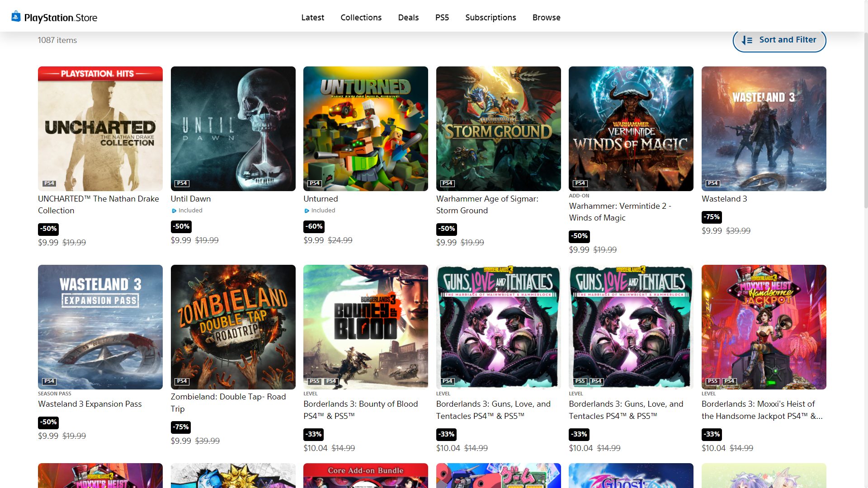Open the Subscriptions menu
868x488 pixels.
pos(491,17)
